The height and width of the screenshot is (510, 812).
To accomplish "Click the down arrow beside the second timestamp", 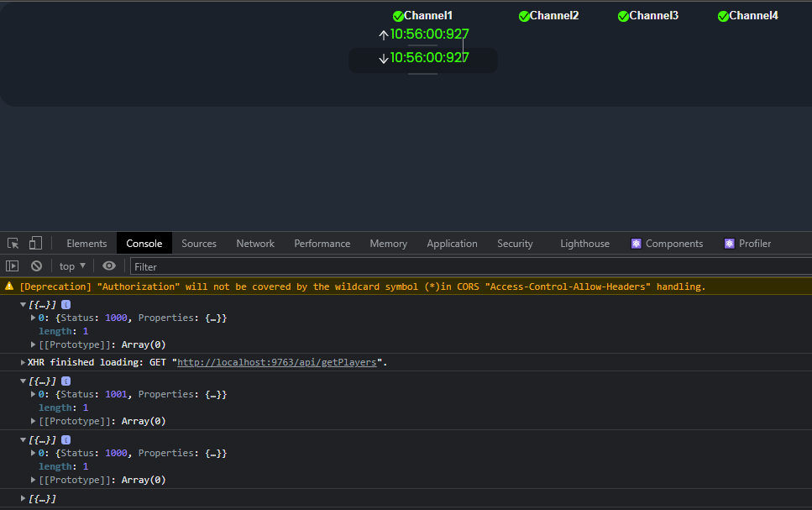I will pyautogui.click(x=384, y=59).
